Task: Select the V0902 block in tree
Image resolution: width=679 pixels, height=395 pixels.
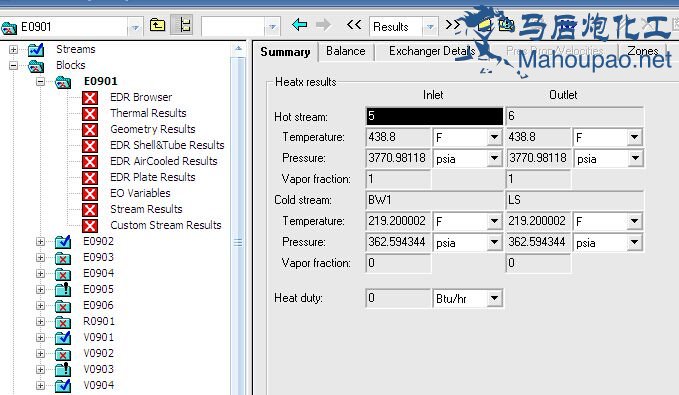Action: point(98,353)
